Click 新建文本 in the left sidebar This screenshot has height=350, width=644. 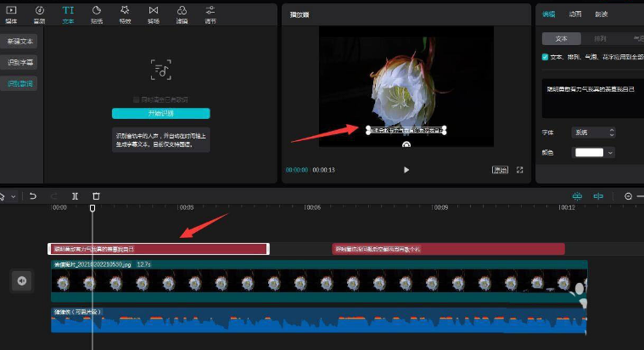click(x=19, y=41)
